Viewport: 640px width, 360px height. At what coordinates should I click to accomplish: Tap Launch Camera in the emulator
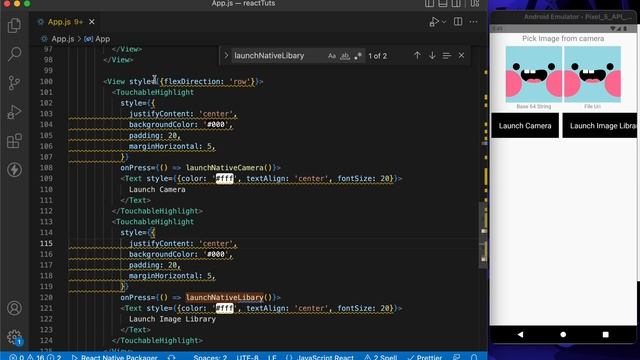(x=525, y=126)
